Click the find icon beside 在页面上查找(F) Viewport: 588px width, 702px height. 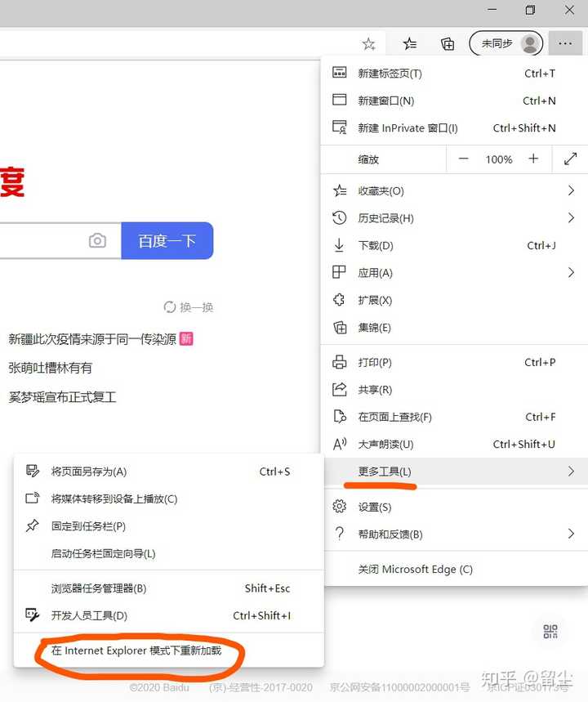pyautogui.click(x=340, y=416)
